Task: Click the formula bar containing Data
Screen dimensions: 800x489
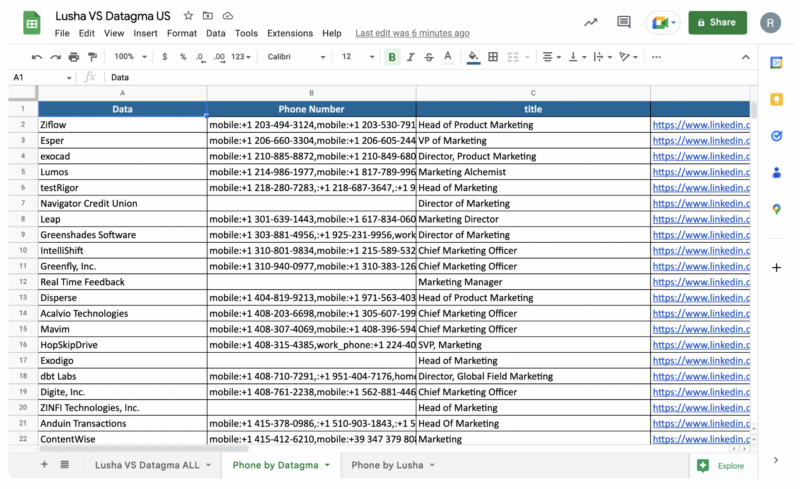Action: point(429,78)
